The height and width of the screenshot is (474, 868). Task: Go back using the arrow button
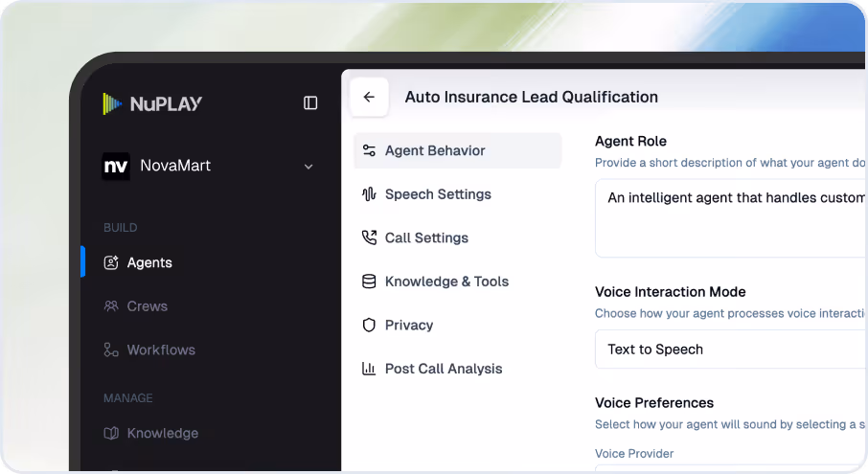369,97
